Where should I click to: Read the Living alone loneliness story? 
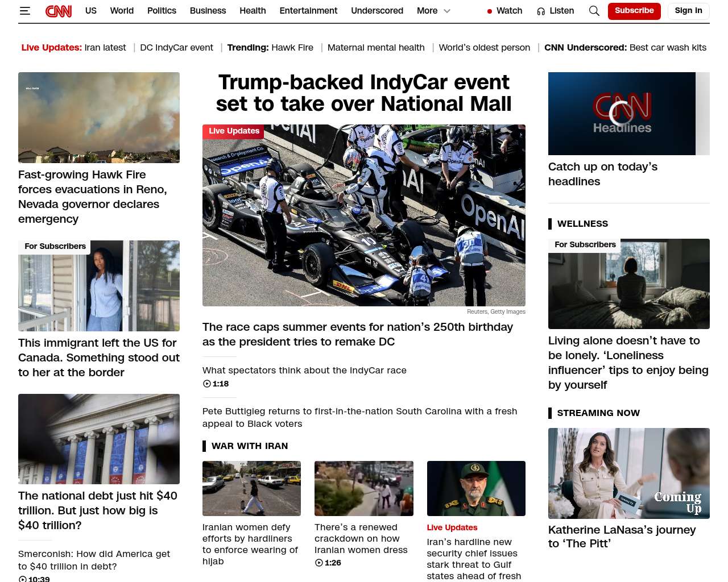point(628,363)
